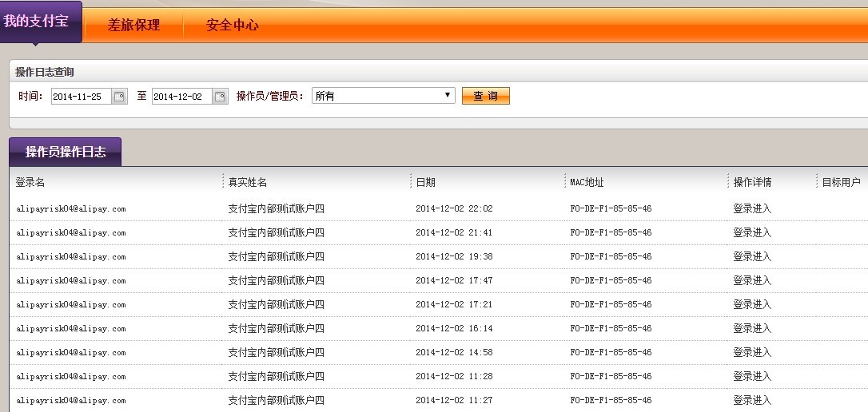Open the end date calendar picker
This screenshot has height=412, width=868.
(220, 97)
